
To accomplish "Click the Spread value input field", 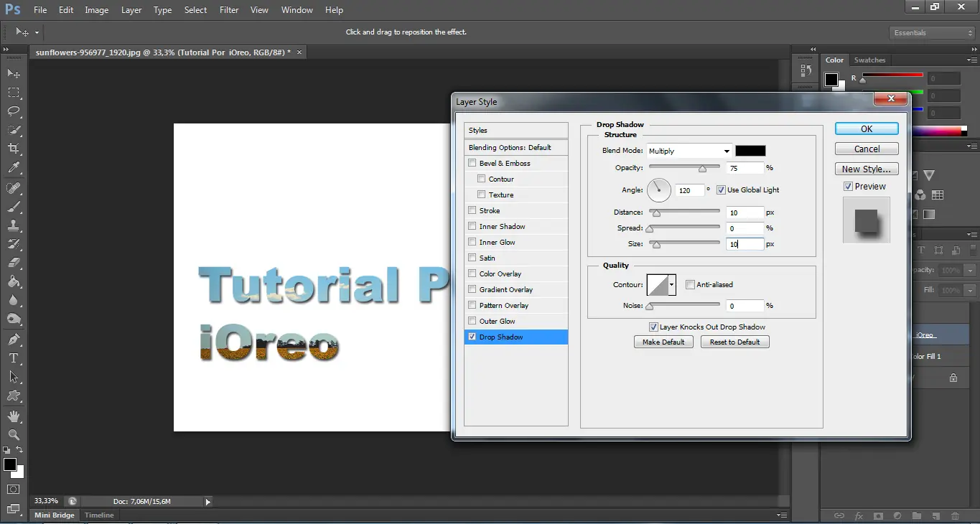I will [744, 228].
